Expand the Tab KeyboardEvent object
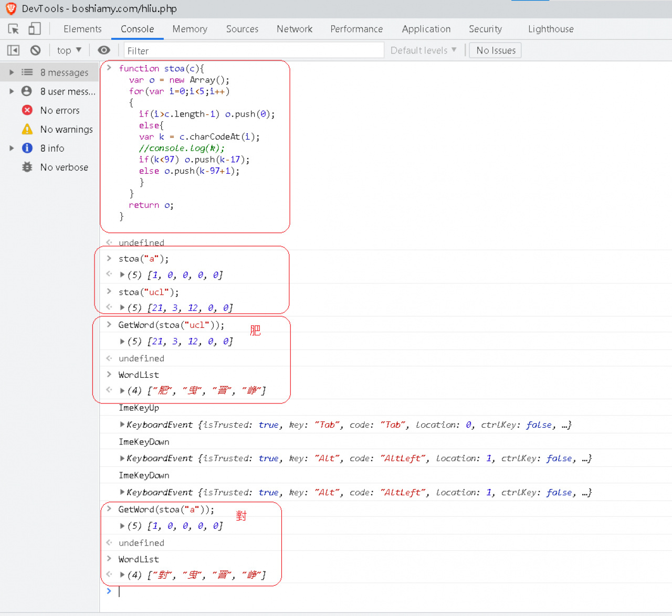 point(122,424)
